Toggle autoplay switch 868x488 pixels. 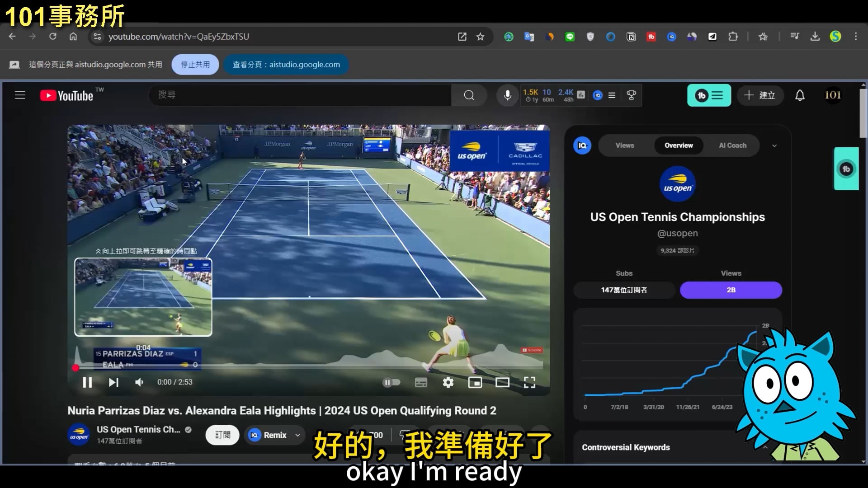coord(392,383)
